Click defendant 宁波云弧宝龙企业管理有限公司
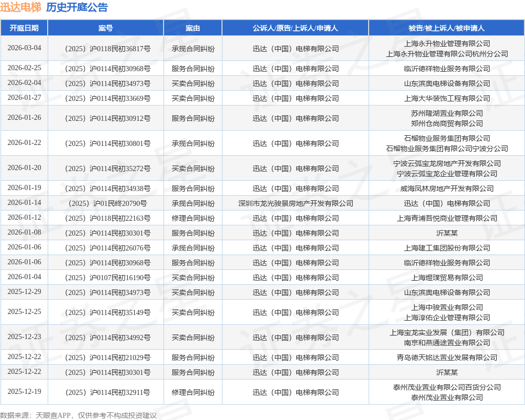The width and height of the screenshot is (525, 420). pyautogui.click(x=447, y=174)
